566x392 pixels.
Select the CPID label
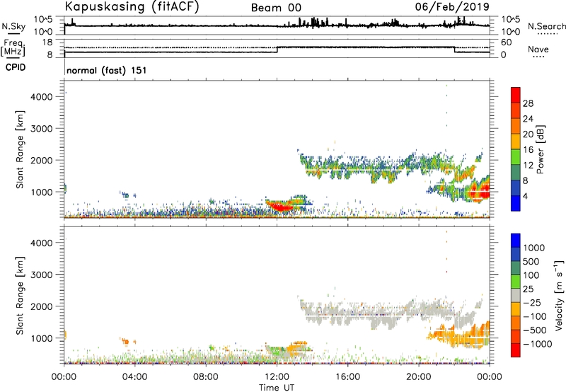coord(16,67)
